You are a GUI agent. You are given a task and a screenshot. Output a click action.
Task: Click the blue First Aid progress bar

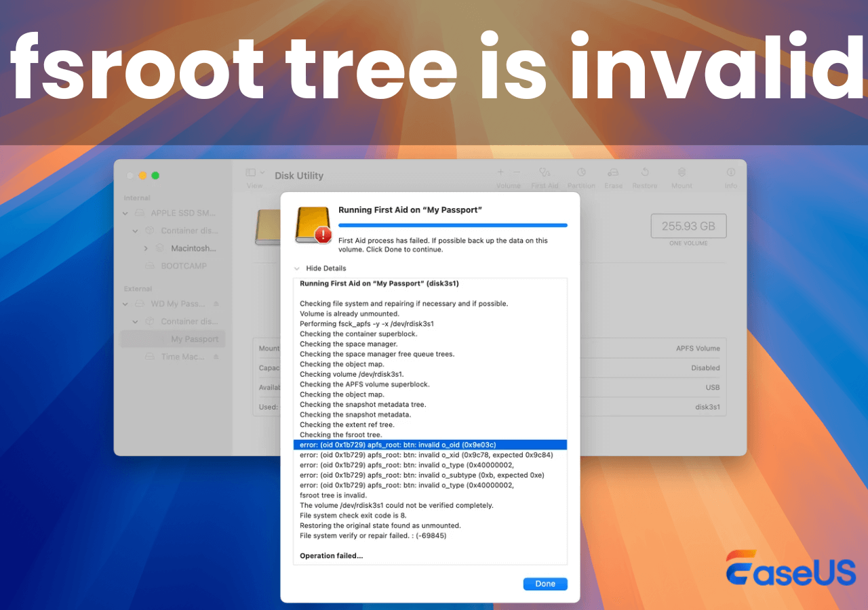point(452,225)
